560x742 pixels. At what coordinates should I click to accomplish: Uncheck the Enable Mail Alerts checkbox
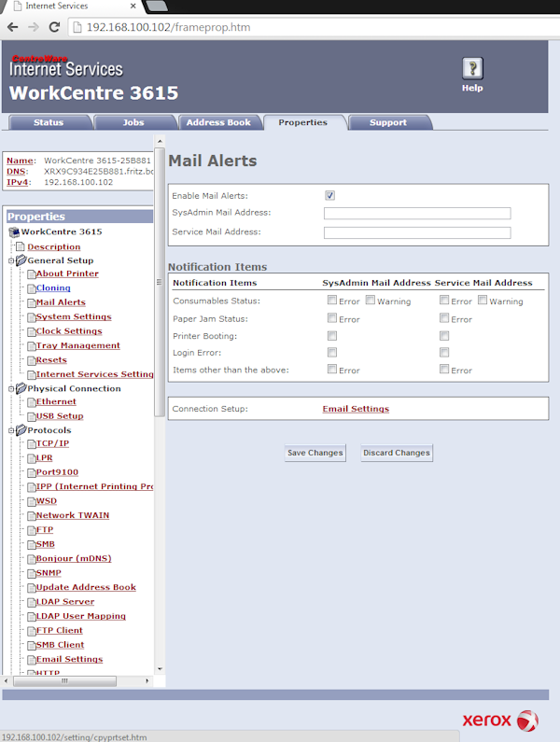(329, 195)
